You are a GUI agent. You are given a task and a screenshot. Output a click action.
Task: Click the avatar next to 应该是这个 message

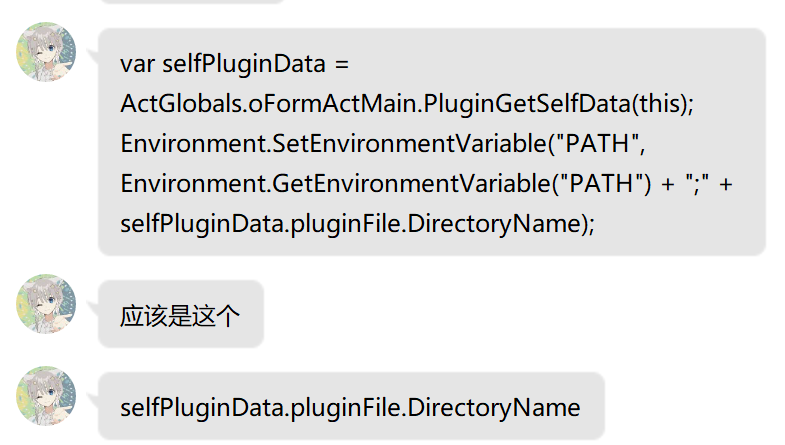pyautogui.click(x=46, y=303)
